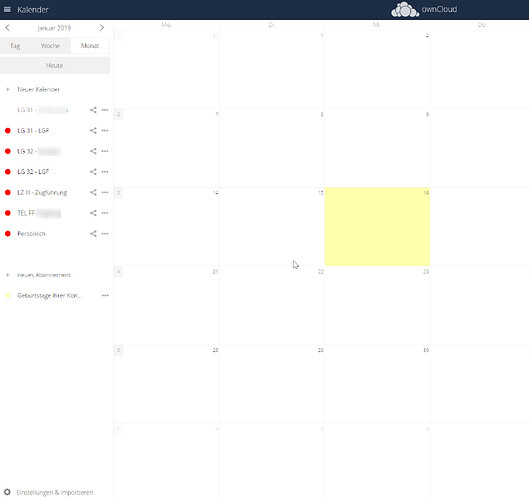Select Persönlich calendar name
The height and width of the screenshot is (500, 529).
(x=31, y=233)
